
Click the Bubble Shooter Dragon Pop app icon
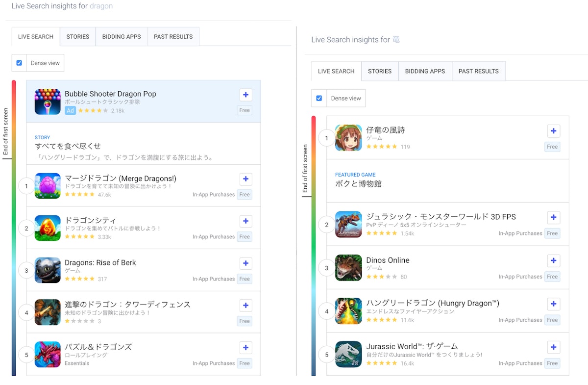[48, 102]
